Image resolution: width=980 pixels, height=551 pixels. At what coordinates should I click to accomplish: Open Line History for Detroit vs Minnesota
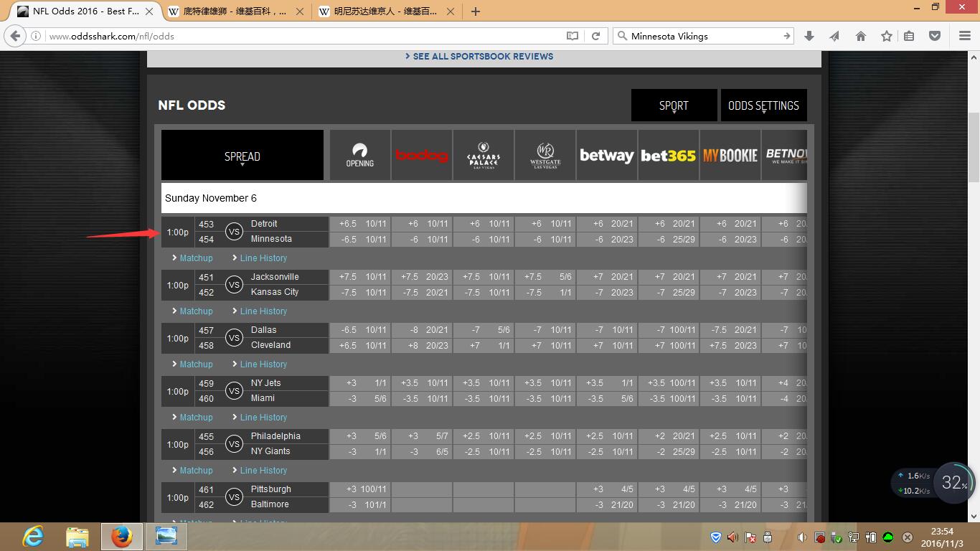(x=263, y=258)
